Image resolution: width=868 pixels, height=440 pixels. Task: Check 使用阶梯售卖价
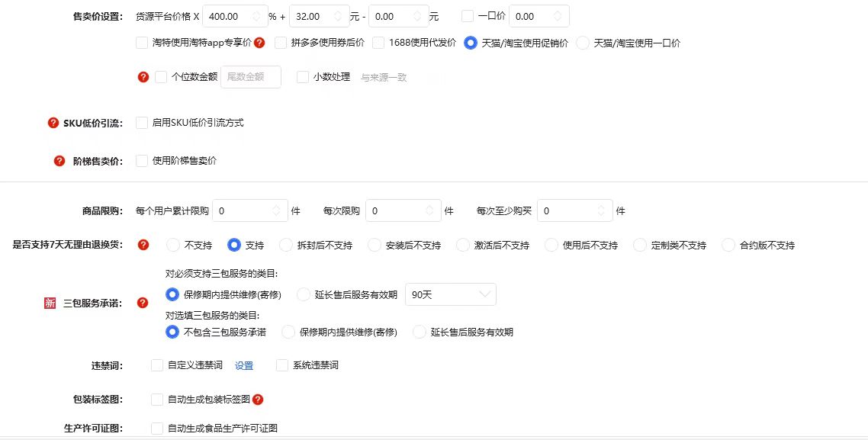(141, 160)
